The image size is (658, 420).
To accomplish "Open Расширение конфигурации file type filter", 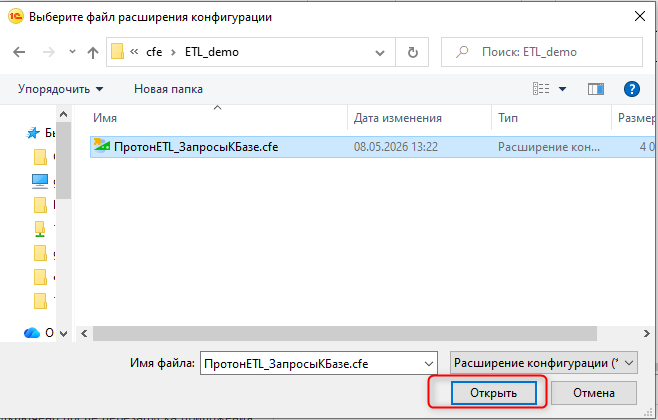I will (x=544, y=363).
